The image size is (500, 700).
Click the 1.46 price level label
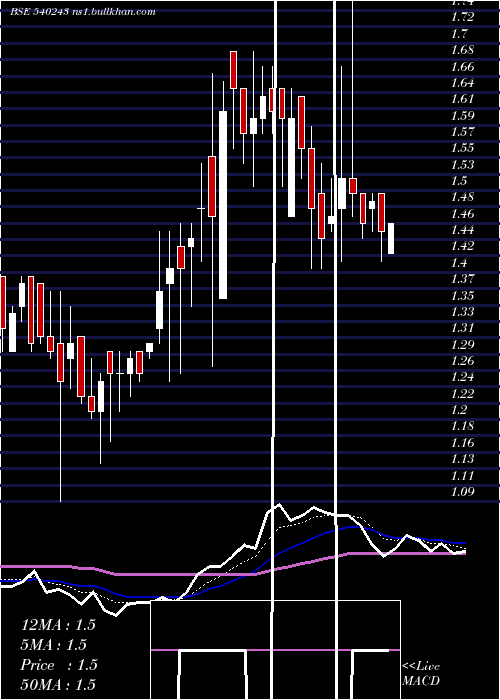point(462,213)
